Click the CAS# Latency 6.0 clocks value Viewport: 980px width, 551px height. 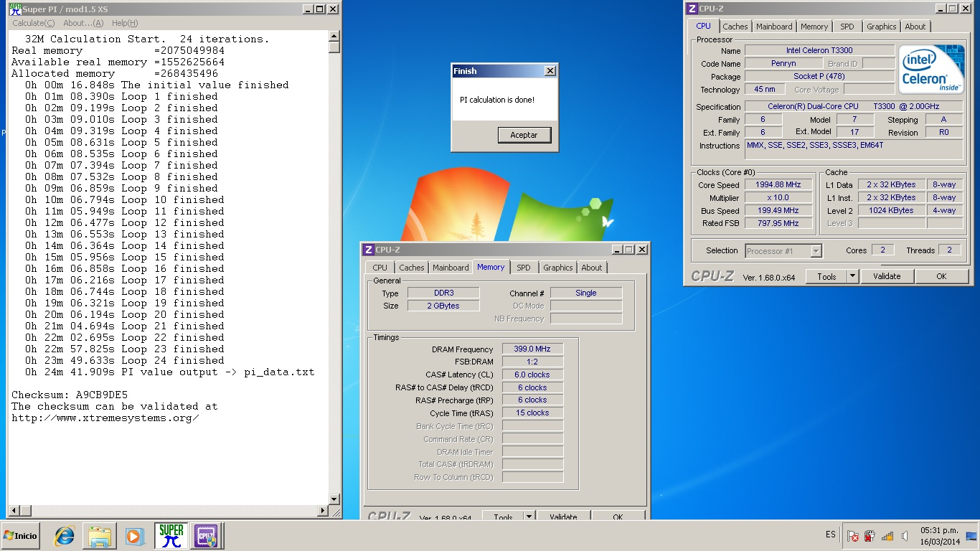(532, 375)
